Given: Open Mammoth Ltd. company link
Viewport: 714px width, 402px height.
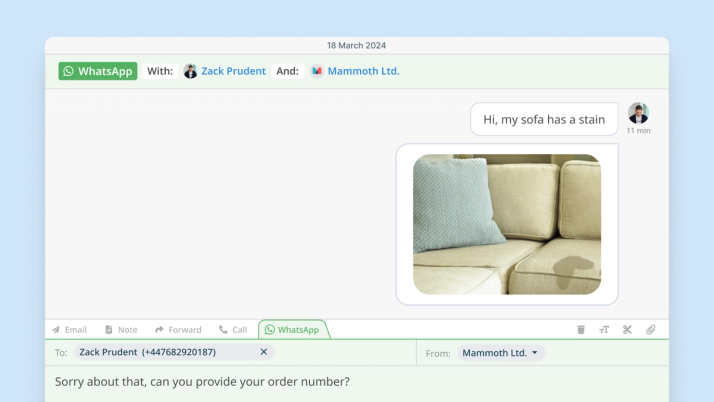Looking at the screenshot, I should (363, 71).
